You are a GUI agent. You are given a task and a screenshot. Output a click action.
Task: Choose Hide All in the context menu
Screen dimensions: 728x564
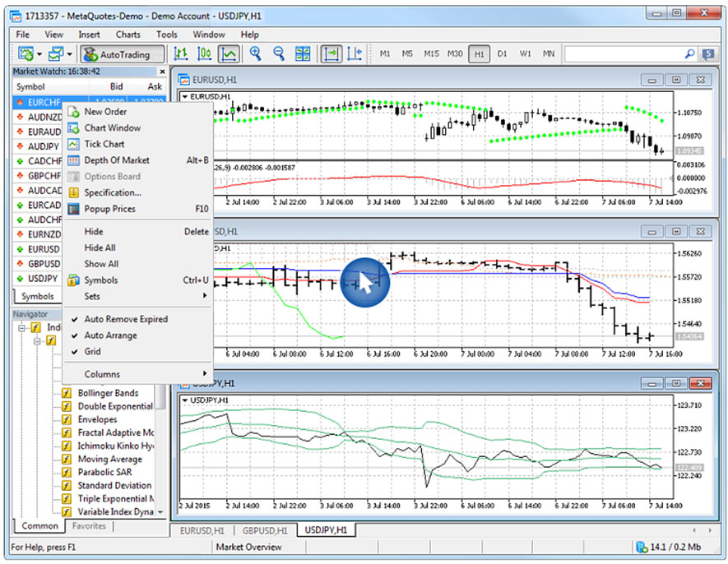coord(138,248)
